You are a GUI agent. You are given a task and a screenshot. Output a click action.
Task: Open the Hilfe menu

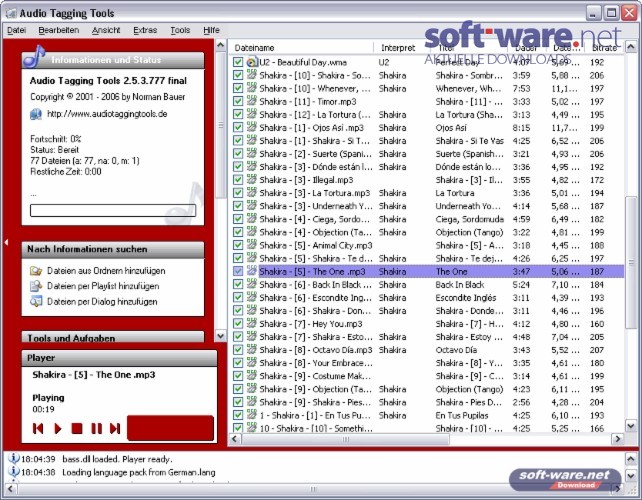(x=211, y=30)
